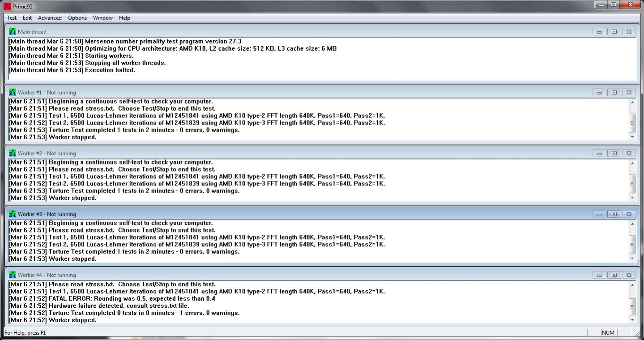
Task: Close the Prime95 application window
Action: 630,4
